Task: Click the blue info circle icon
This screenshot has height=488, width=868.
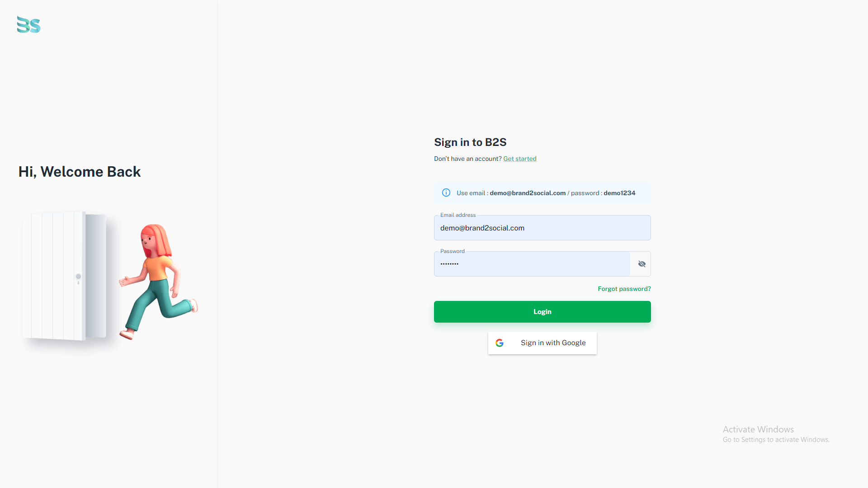Action: [x=446, y=192]
